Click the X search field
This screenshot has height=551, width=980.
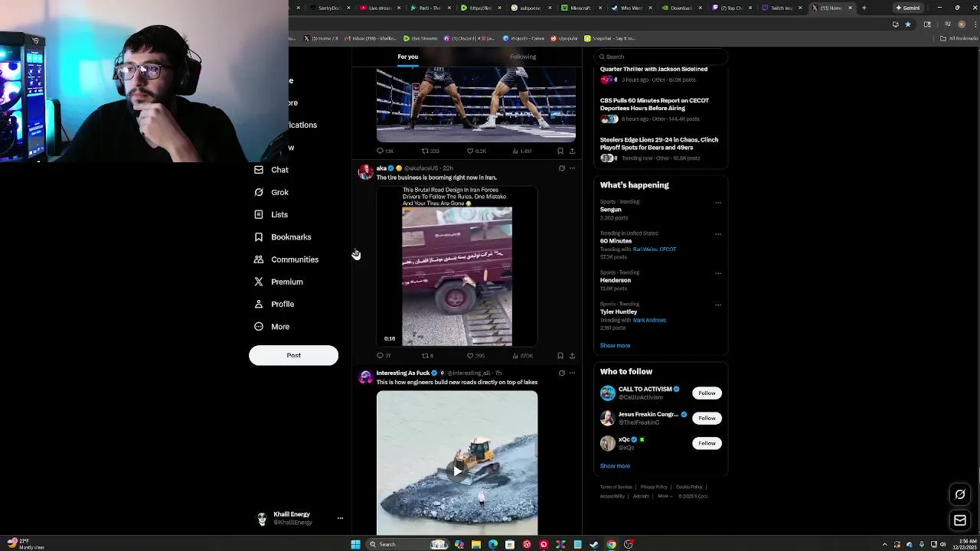661,57
